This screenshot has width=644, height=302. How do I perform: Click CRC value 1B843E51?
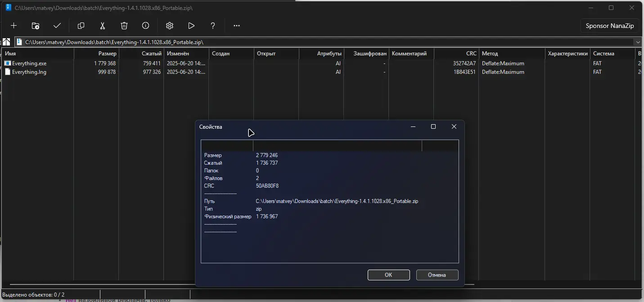coord(464,72)
